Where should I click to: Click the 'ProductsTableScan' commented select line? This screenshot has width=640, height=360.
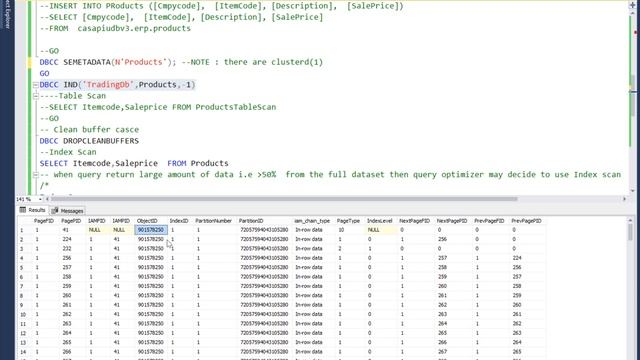(158, 107)
